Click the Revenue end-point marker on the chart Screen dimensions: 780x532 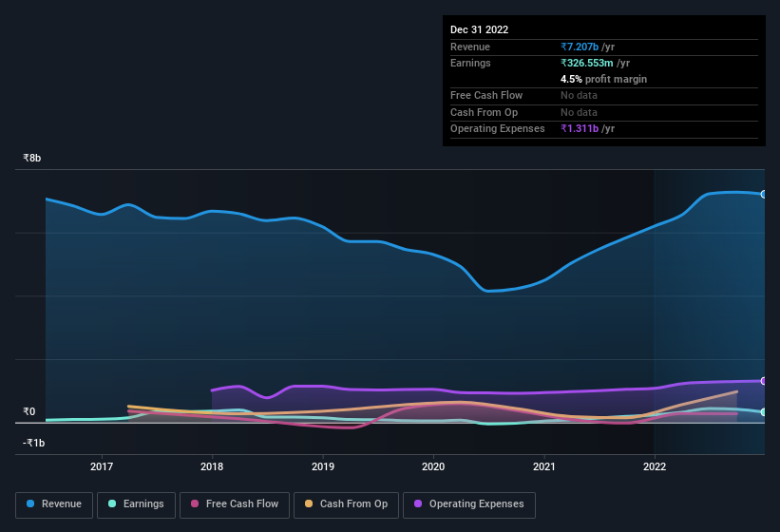coord(764,195)
